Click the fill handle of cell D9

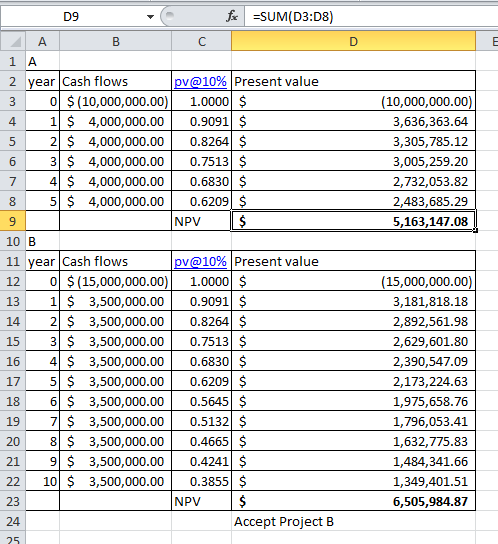pyautogui.click(x=475, y=230)
